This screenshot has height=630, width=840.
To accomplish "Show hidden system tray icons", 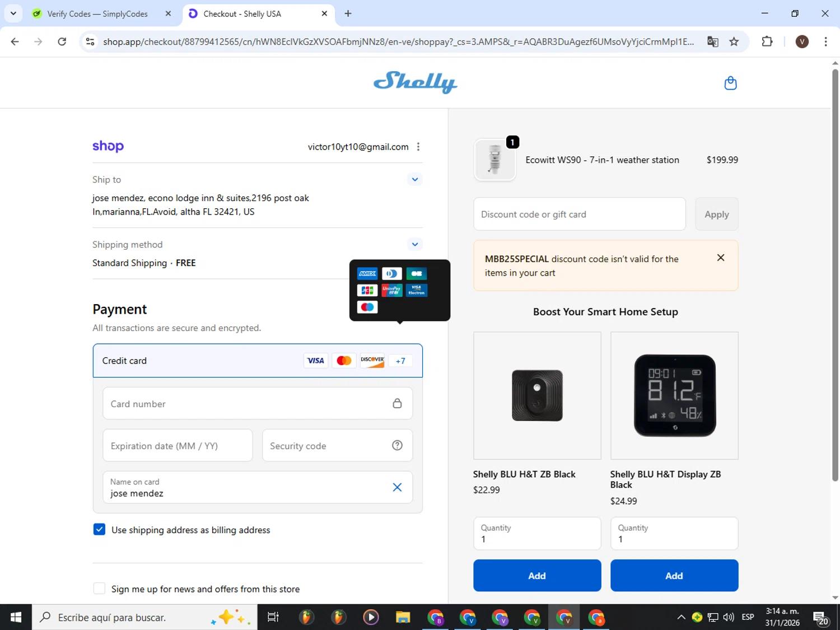I will click(x=681, y=617).
